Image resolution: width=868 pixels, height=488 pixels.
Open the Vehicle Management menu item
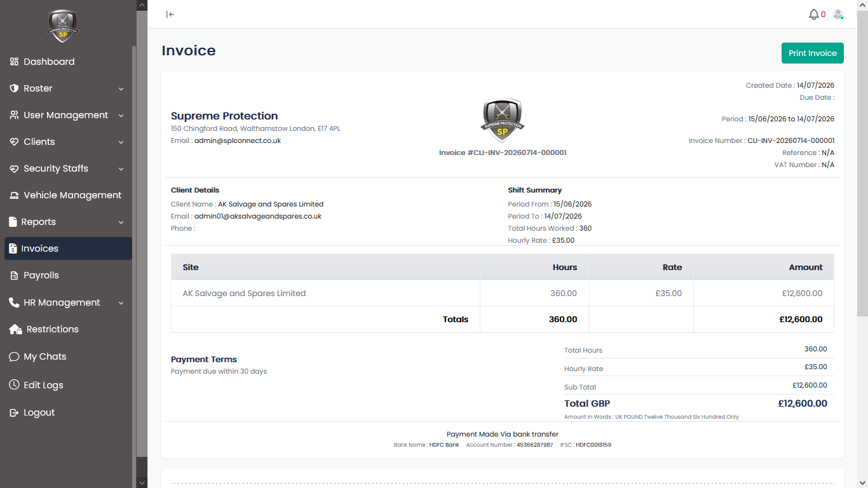68,195
